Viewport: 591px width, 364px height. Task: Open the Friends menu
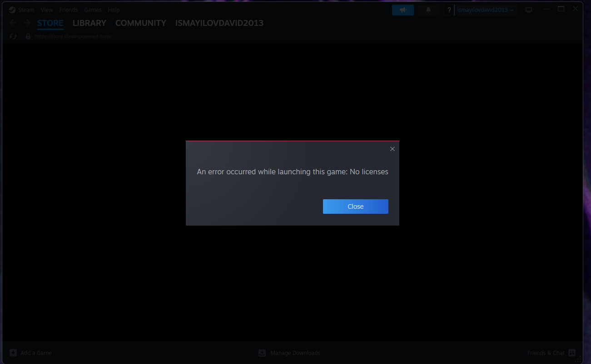point(68,10)
